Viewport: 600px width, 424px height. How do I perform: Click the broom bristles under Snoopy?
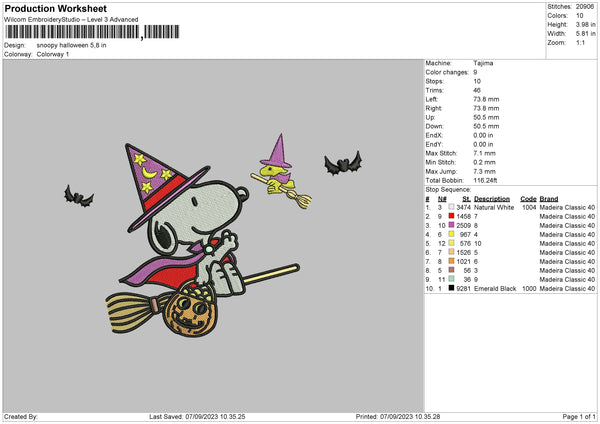coord(130,312)
